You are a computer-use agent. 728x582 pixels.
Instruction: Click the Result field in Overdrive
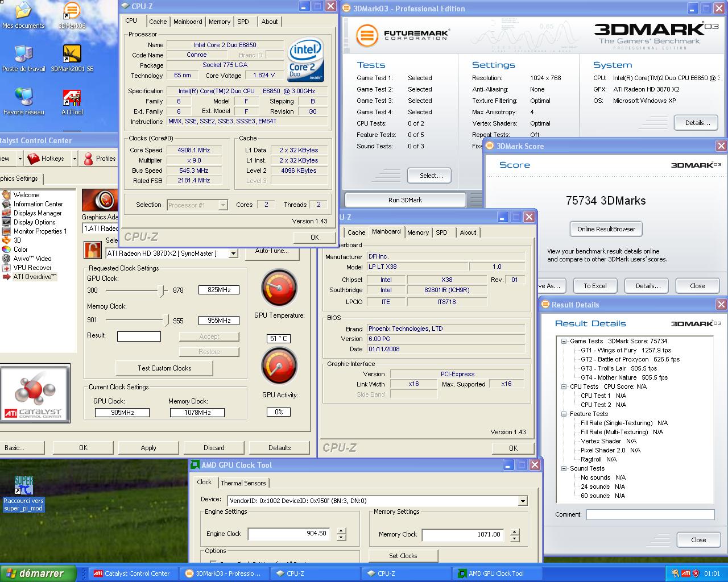pyautogui.click(x=139, y=336)
